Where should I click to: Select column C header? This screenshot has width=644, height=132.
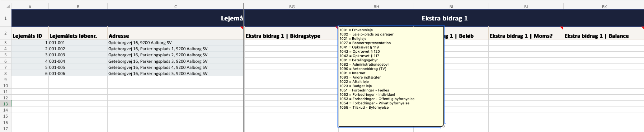pyautogui.click(x=175, y=6)
